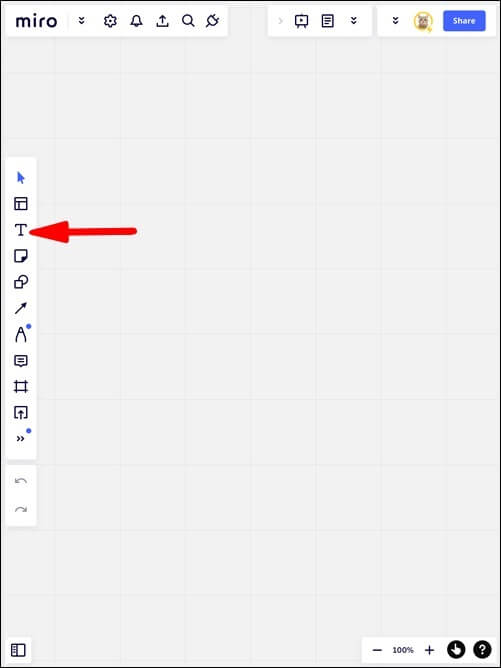
Task: Open the Upload tool in the sidebar
Action: [x=20, y=413]
